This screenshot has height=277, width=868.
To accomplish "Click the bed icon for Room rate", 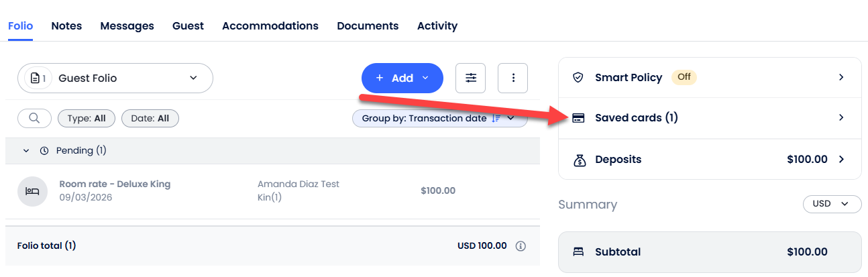I will (x=32, y=191).
